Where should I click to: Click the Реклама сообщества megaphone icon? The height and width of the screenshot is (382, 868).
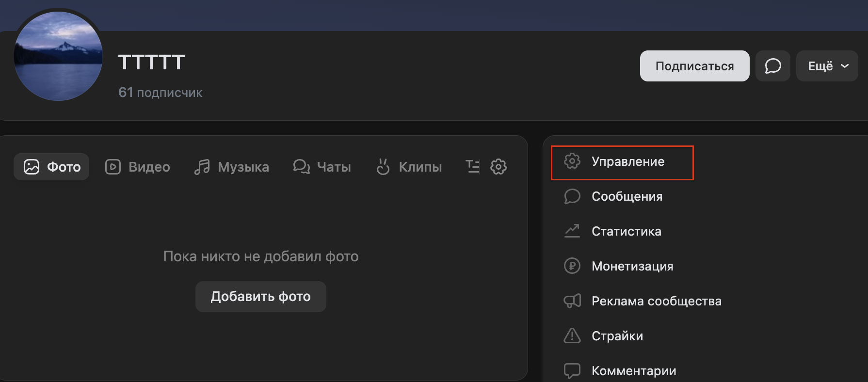(572, 301)
